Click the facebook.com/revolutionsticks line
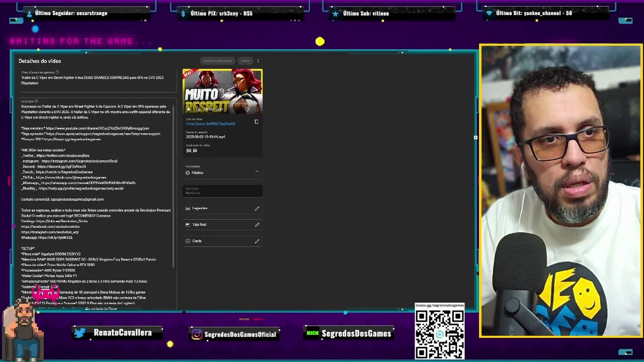 pos(50,227)
